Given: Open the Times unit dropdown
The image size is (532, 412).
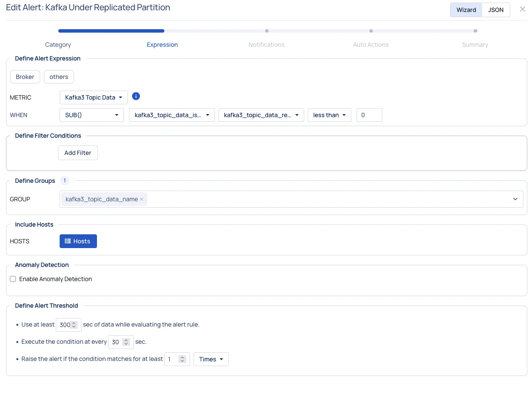Looking at the screenshot, I should [211, 359].
